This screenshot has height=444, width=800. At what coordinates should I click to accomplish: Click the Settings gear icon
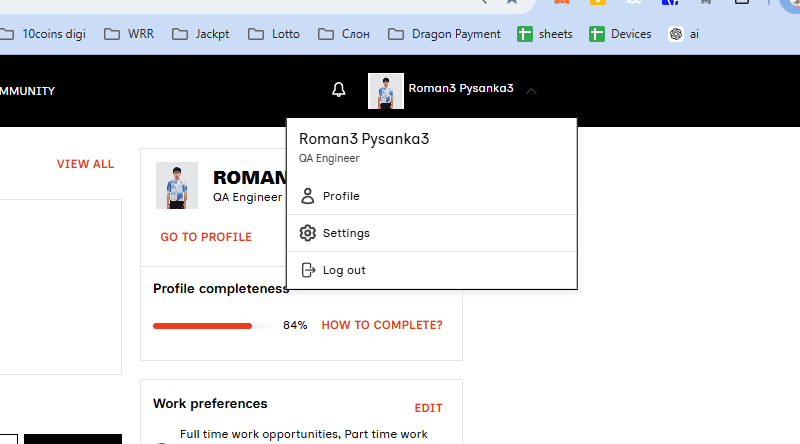pyautogui.click(x=308, y=233)
